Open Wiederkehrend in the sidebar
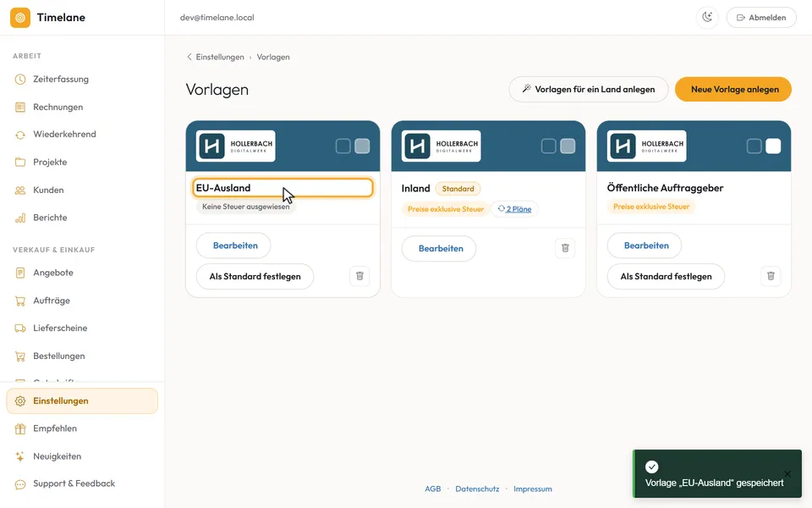Viewport: 812px width, 508px height. 82,135
